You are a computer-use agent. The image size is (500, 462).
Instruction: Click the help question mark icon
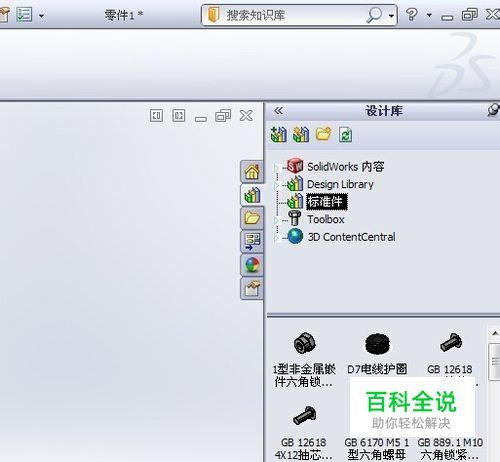click(412, 14)
